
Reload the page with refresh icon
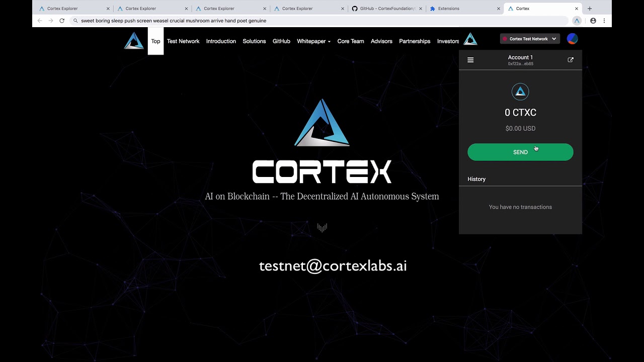tap(62, 21)
